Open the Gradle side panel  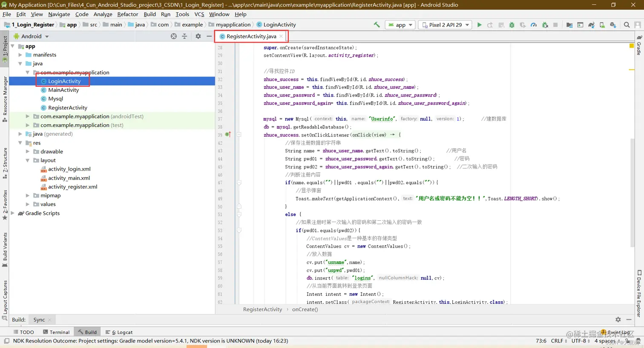pos(639,45)
